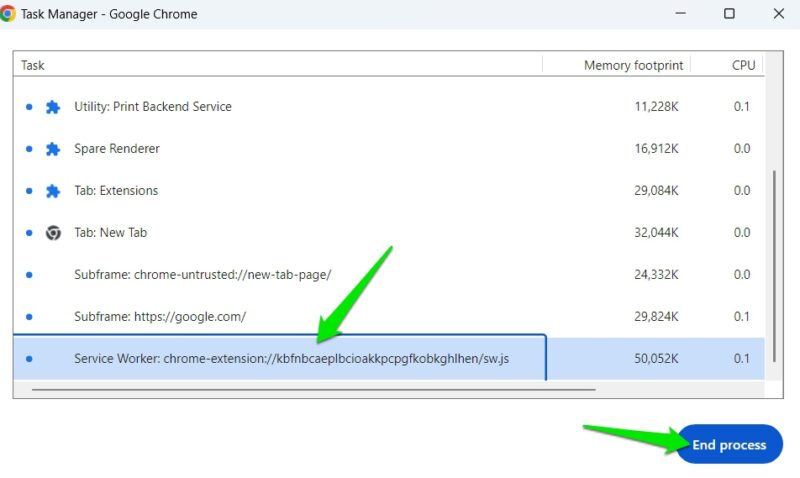Select Subframe https://google.com/ row
800x478 pixels.
(389, 316)
